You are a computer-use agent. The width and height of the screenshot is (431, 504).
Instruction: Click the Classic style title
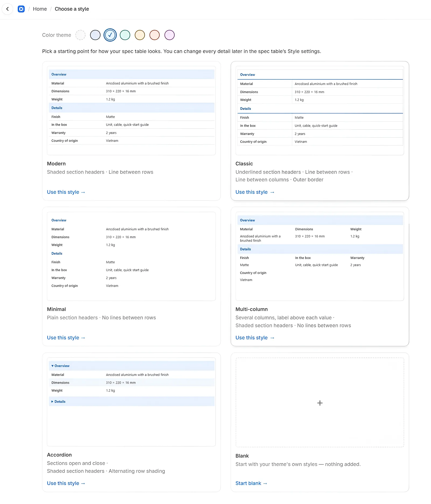pos(244,164)
